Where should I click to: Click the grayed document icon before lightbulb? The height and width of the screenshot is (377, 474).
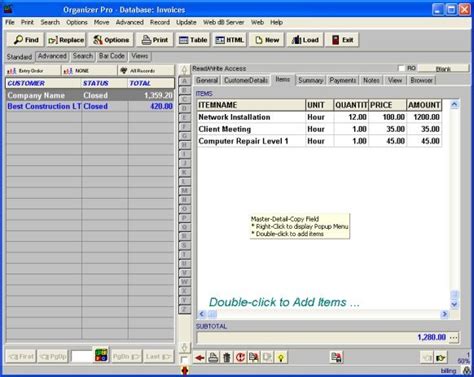tap(267, 358)
